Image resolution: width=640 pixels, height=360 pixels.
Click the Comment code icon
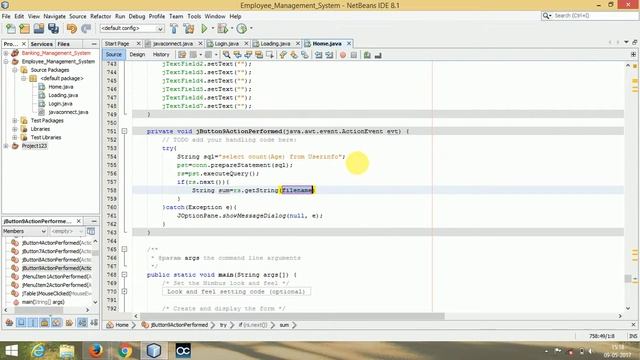point(367,55)
